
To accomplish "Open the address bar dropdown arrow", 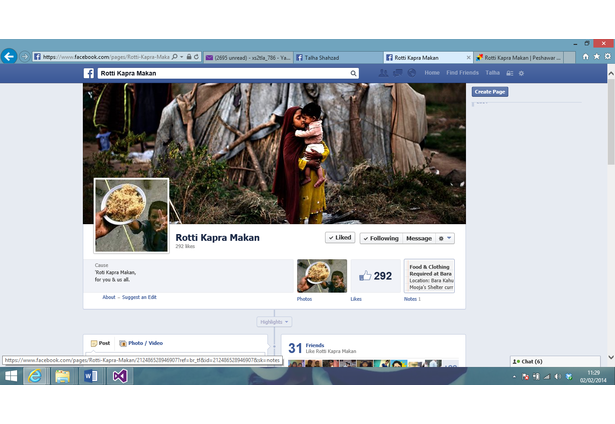I will pyautogui.click(x=182, y=57).
